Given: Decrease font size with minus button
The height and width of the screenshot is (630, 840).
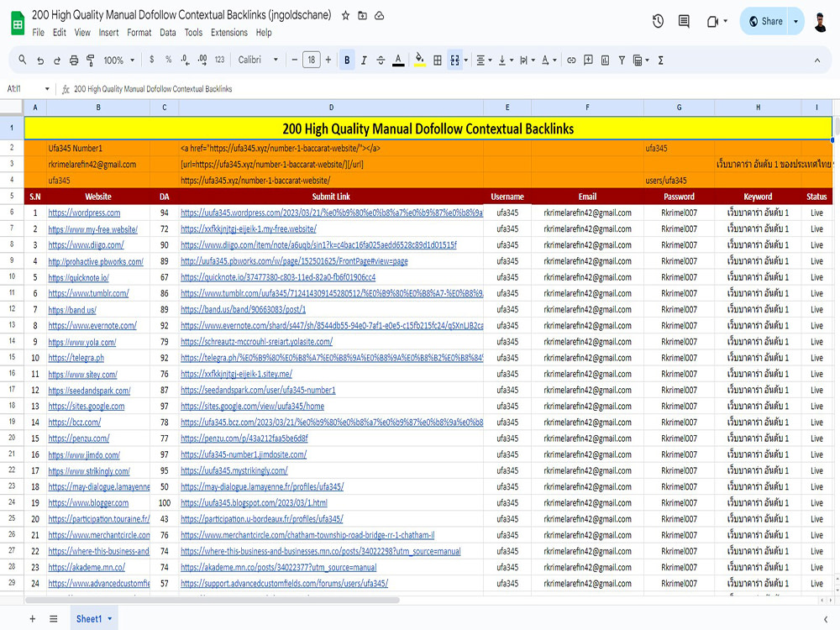Looking at the screenshot, I should pos(294,60).
